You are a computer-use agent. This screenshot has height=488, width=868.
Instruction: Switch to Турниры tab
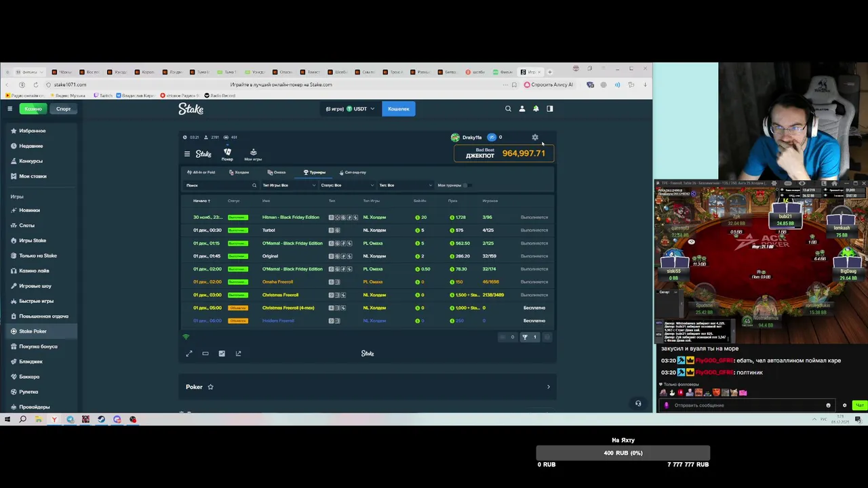point(315,172)
